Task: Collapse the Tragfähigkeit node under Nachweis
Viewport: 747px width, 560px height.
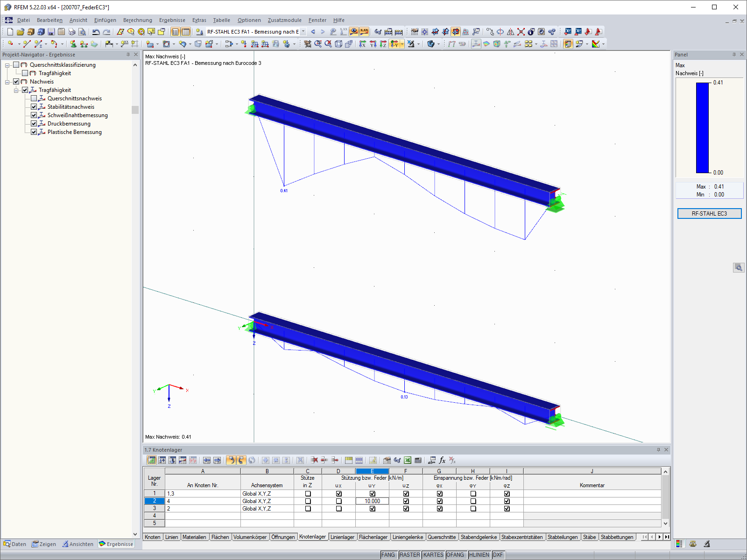Action: [16, 90]
